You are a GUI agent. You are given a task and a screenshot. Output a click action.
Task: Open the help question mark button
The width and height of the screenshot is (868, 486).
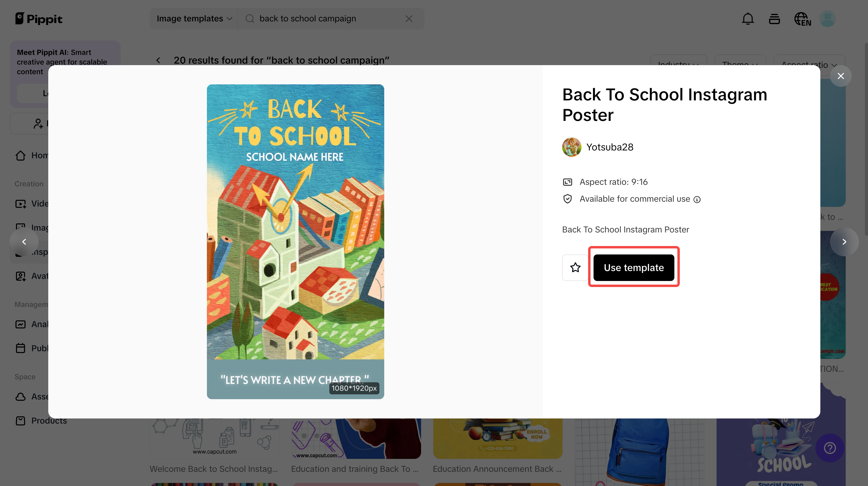(x=830, y=448)
